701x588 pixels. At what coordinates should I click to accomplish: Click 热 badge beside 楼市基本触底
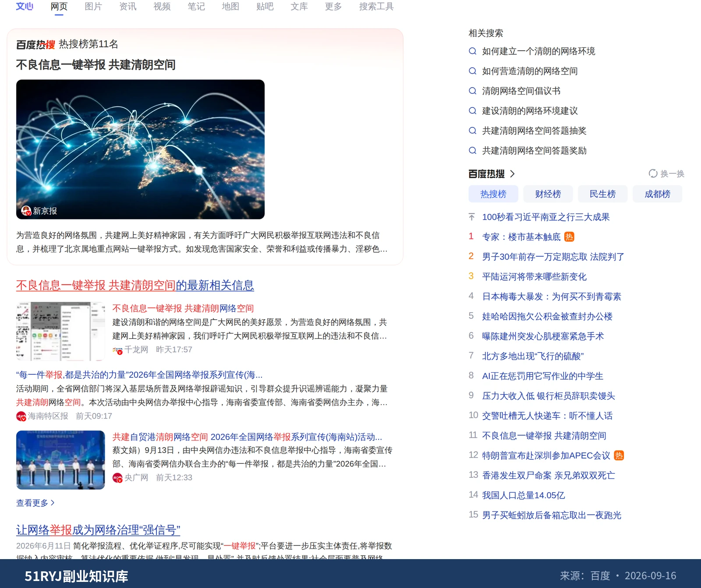(569, 237)
